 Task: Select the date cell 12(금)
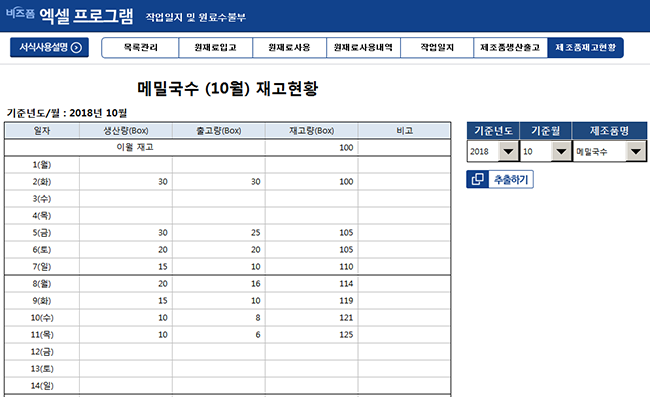tap(42, 351)
